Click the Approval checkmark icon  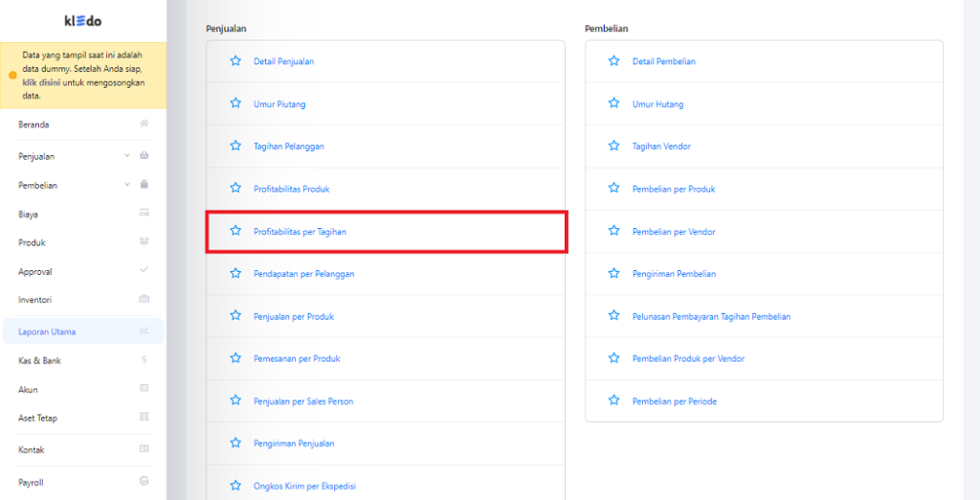pyautogui.click(x=144, y=270)
